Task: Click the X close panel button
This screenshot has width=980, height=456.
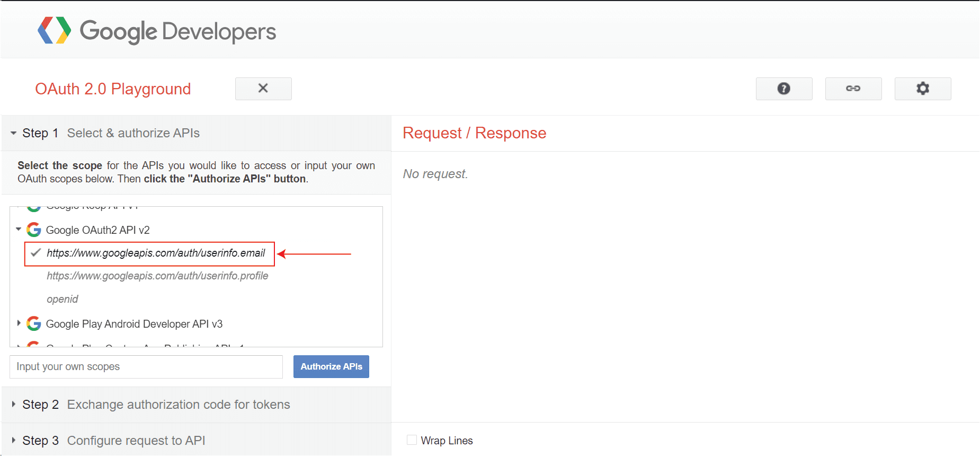Action: coord(263,89)
